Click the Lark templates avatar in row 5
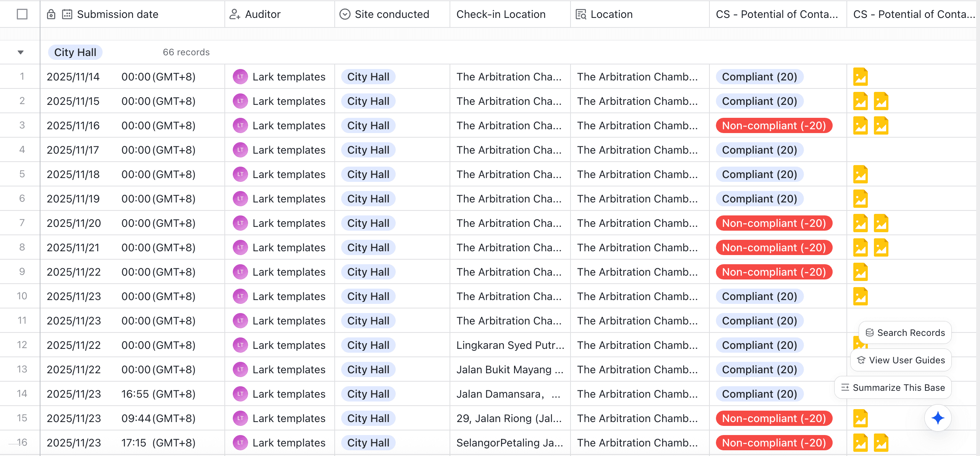Viewport: 980px width, 456px height. [240, 174]
